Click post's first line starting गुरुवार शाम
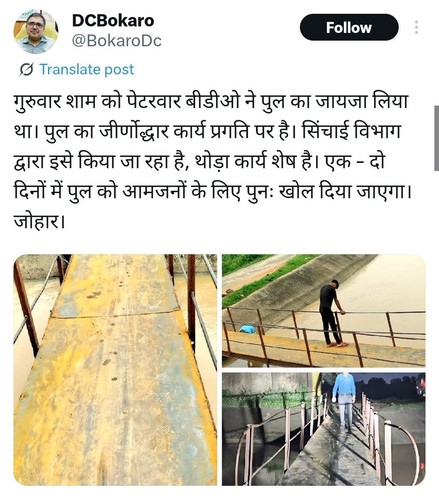Screen dimensions: 439x500 [x=211, y=101]
